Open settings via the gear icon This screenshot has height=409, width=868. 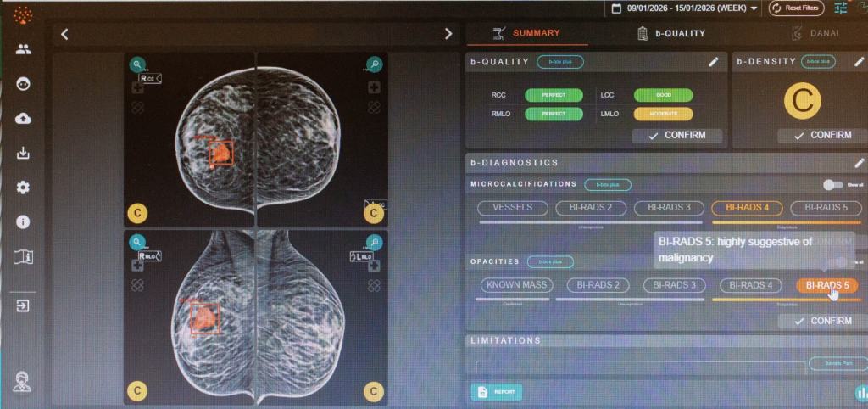click(23, 188)
